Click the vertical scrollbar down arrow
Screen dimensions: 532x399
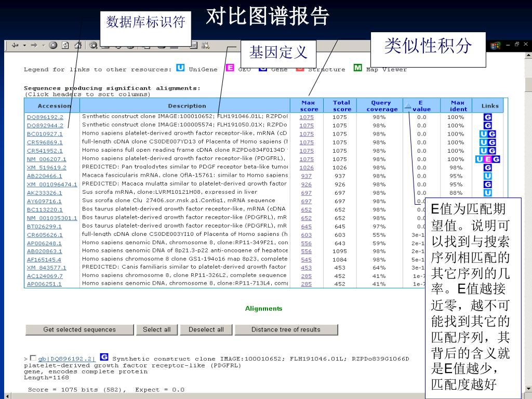coord(528,389)
